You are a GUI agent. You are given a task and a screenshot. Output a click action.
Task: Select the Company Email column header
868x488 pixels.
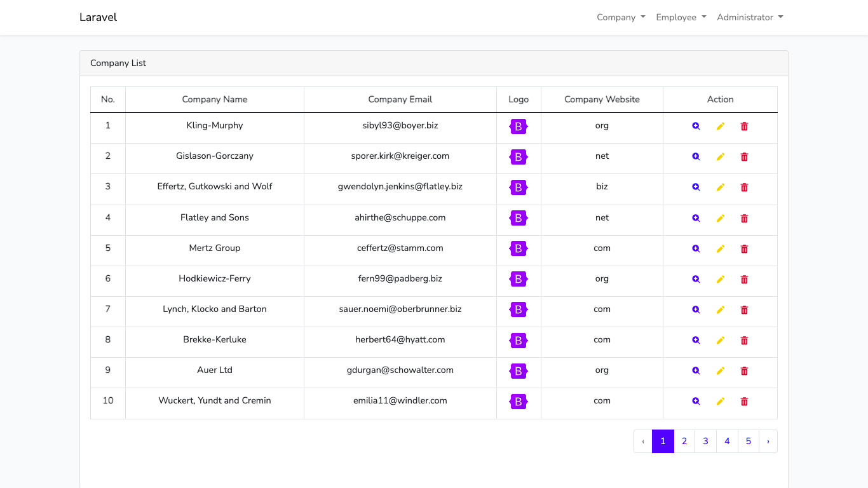click(400, 99)
